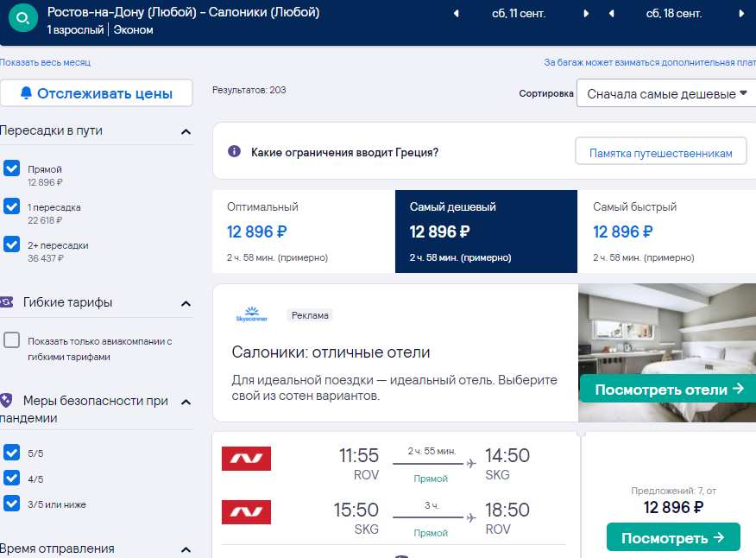Click the red airline logo on outbound flight

tap(246, 458)
